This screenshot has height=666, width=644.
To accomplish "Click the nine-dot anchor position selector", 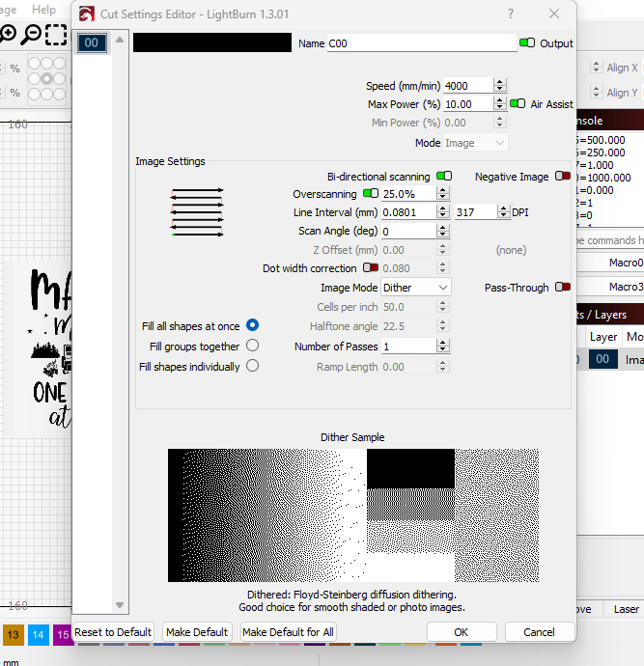I will 46,79.
